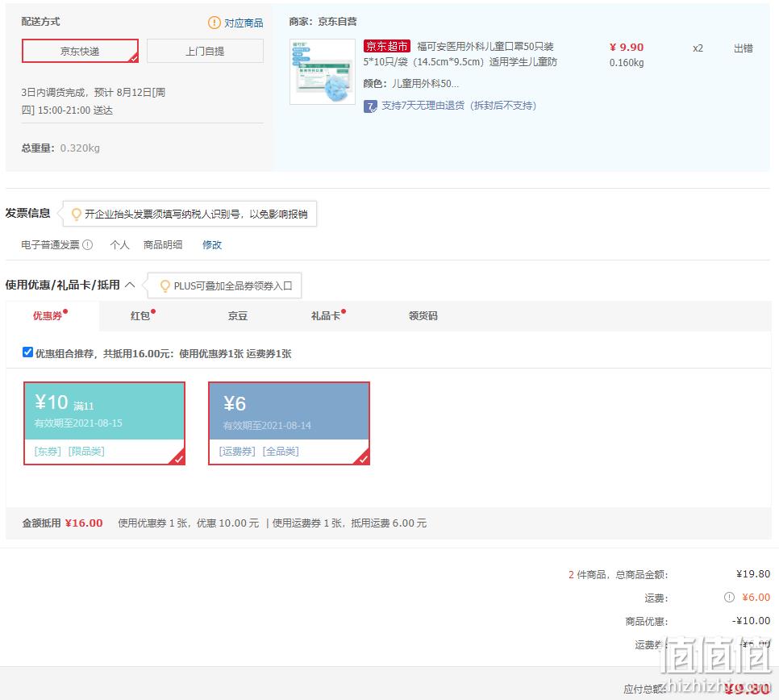Viewport: 779px width, 700px height.
Task: Click the 颜色: 儿童用外科50... attribute
Action: pyautogui.click(x=410, y=83)
